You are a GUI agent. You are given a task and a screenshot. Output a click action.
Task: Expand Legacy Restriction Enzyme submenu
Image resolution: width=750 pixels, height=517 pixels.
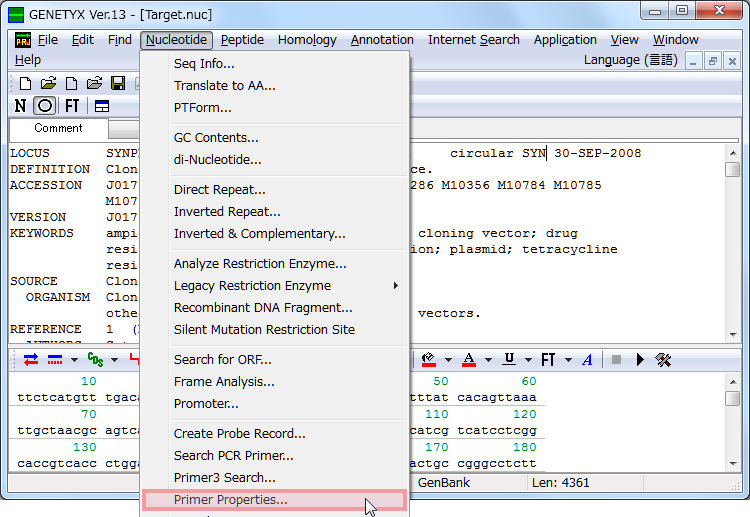pos(275,286)
